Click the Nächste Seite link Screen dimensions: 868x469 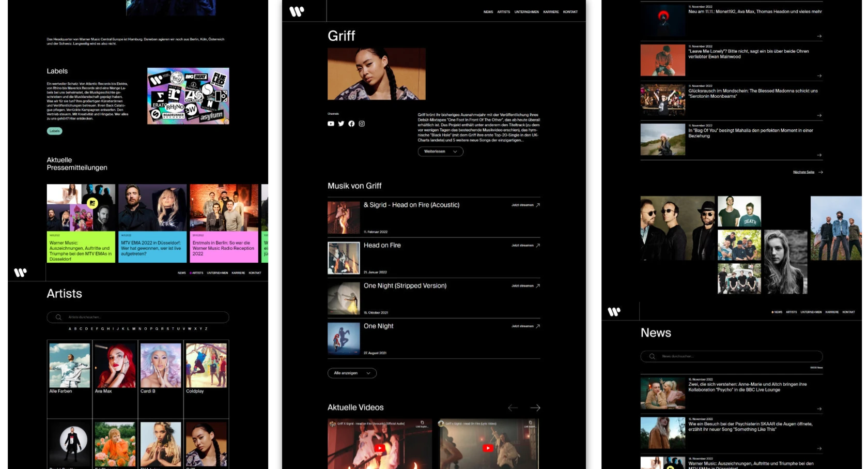click(x=803, y=172)
